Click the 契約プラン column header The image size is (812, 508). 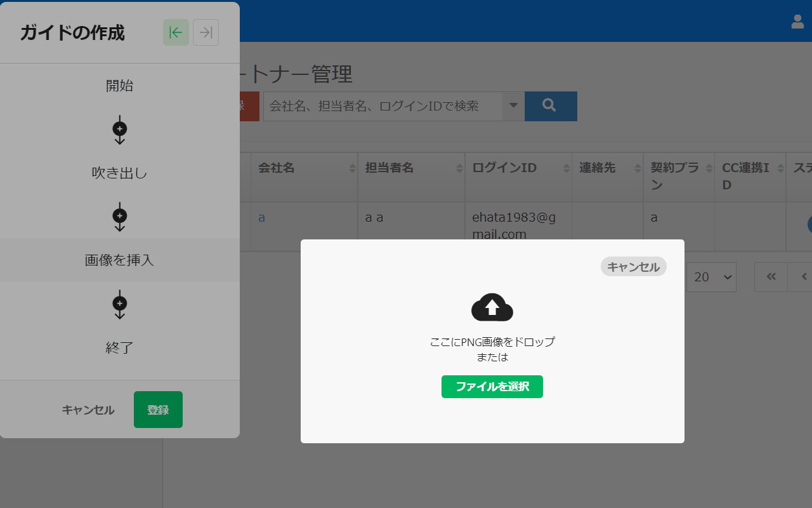pos(679,177)
